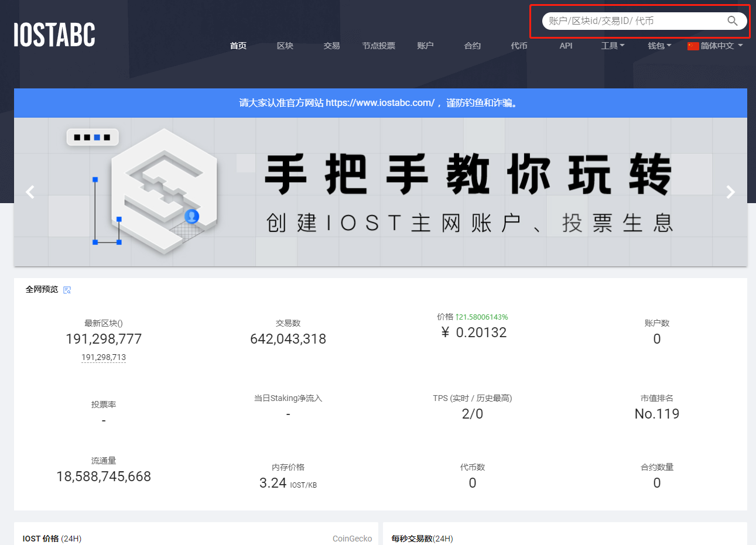Open the 简体中文 language dropdown
The height and width of the screenshot is (545, 756).
coord(716,45)
